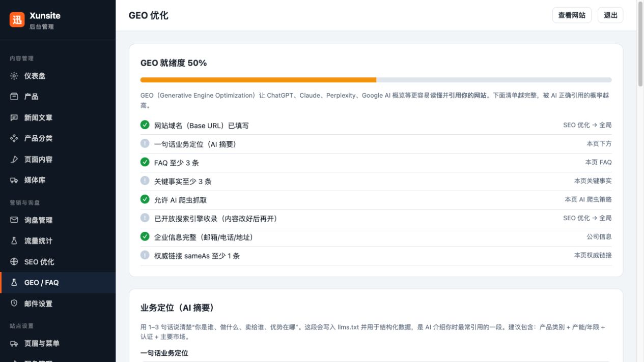Click green check icon beside 企业信息完整

145,236
